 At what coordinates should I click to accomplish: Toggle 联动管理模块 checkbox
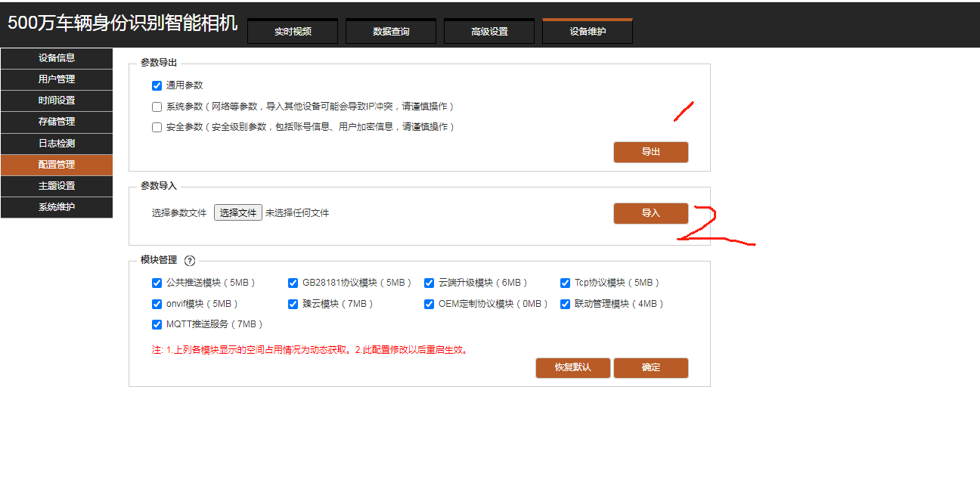point(566,304)
